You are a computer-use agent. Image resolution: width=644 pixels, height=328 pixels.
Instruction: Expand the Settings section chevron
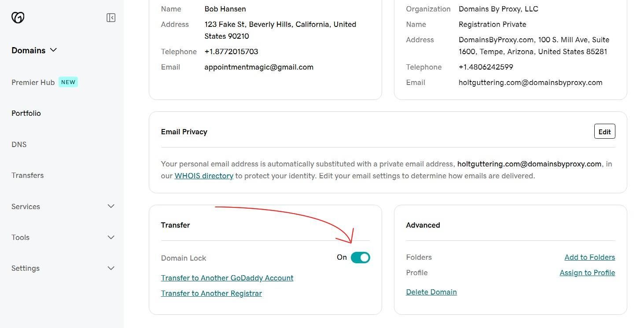tap(111, 268)
